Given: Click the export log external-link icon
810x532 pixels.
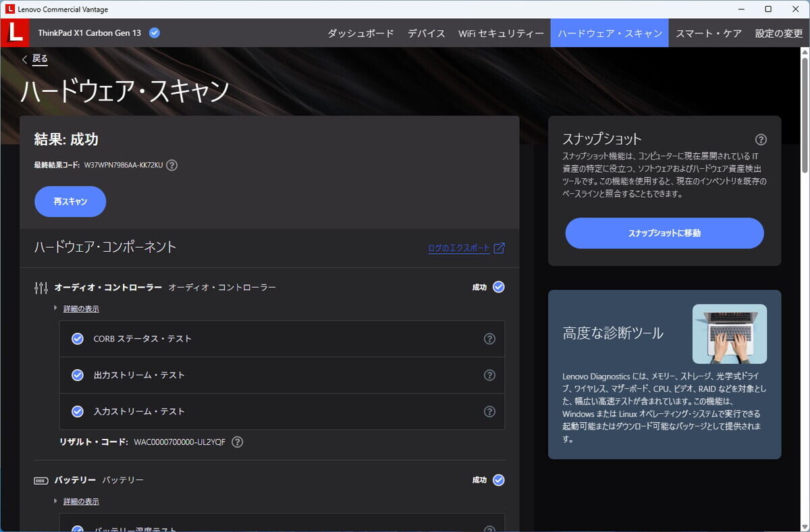Looking at the screenshot, I should pyautogui.click(x=500, y=248).
